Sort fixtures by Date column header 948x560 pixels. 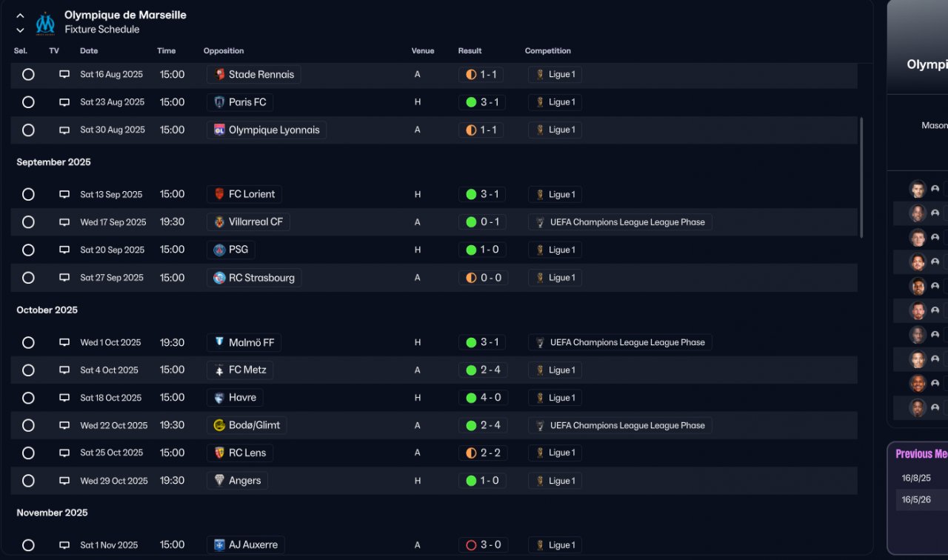(89, 51)
